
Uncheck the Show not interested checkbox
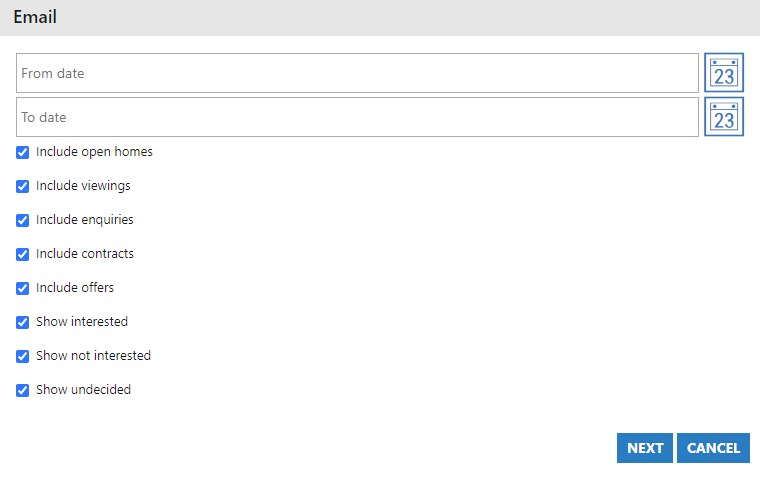coord(23,356)
